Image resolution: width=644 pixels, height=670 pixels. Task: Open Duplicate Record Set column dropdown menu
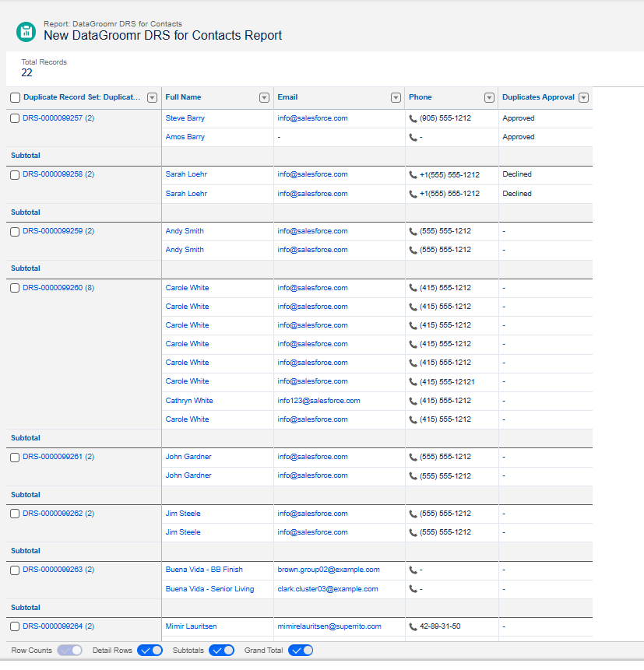pos(152,97)
